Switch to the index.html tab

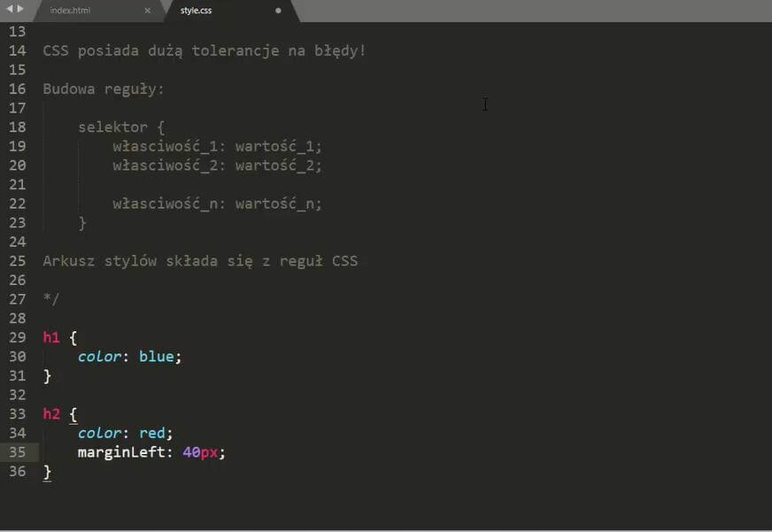(70, 11)
